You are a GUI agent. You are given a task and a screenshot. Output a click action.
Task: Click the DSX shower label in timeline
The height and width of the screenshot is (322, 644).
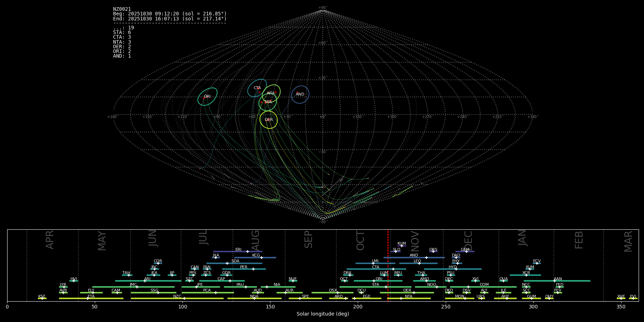(333, 291)
